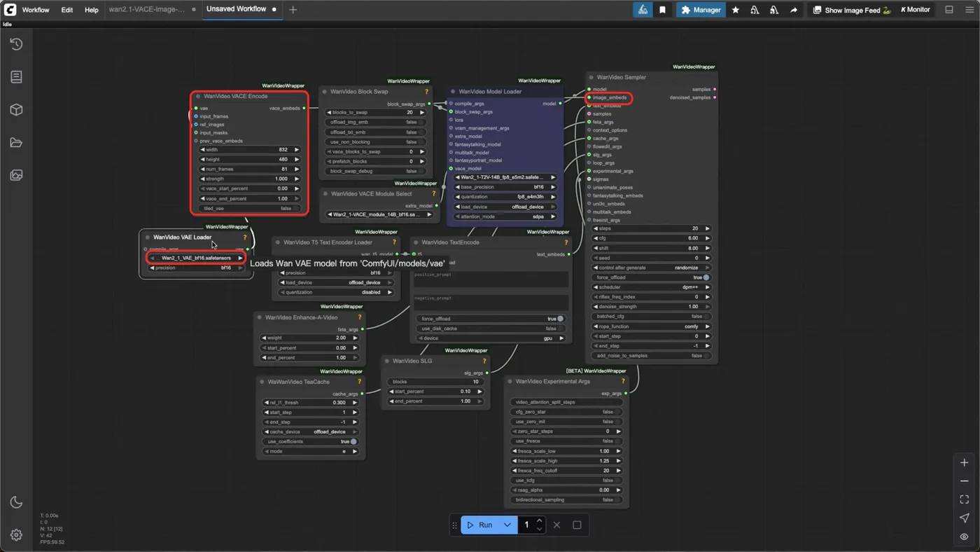Screen dimensions: 980x552
Task: Open settings gear icon in sidebar
Action: coord(16,535)
